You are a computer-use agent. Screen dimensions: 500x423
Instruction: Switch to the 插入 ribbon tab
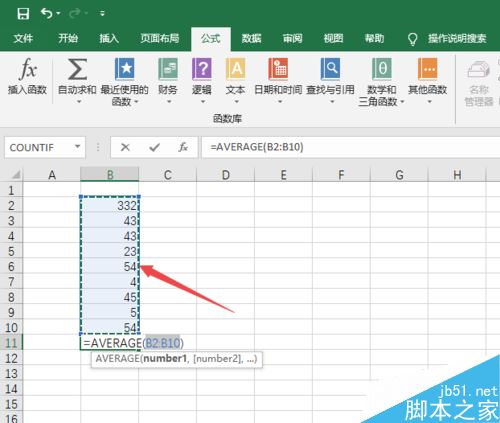[x=109, y=39]
